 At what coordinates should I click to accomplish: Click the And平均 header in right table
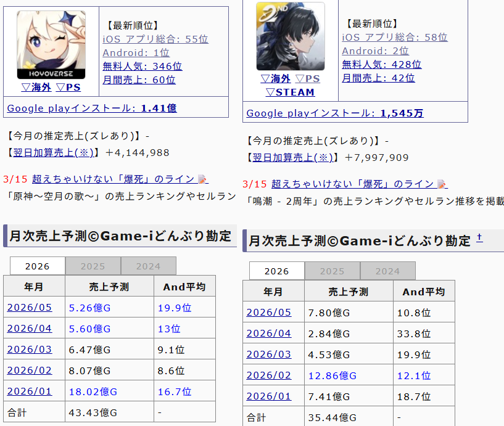pyautogui.click(x=424, y=291)
